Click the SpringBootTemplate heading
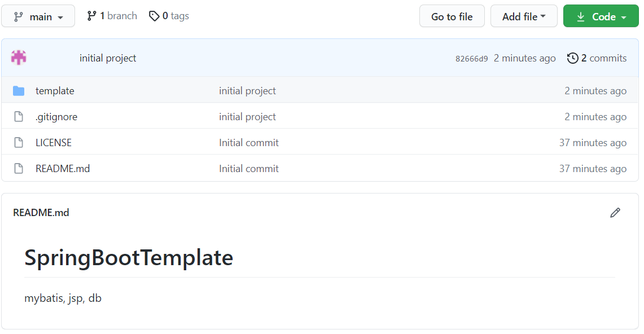The width and height of the screenshot is (644, 334). (x=129, y=258)
